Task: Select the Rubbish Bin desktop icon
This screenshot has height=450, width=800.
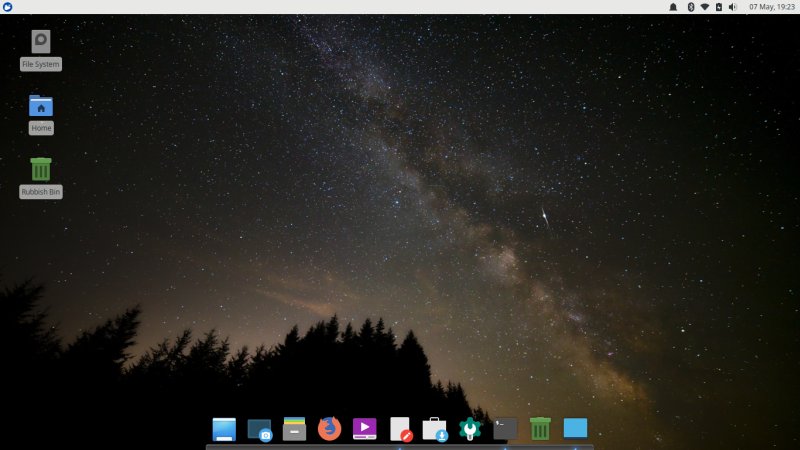Action: point(41,169)
